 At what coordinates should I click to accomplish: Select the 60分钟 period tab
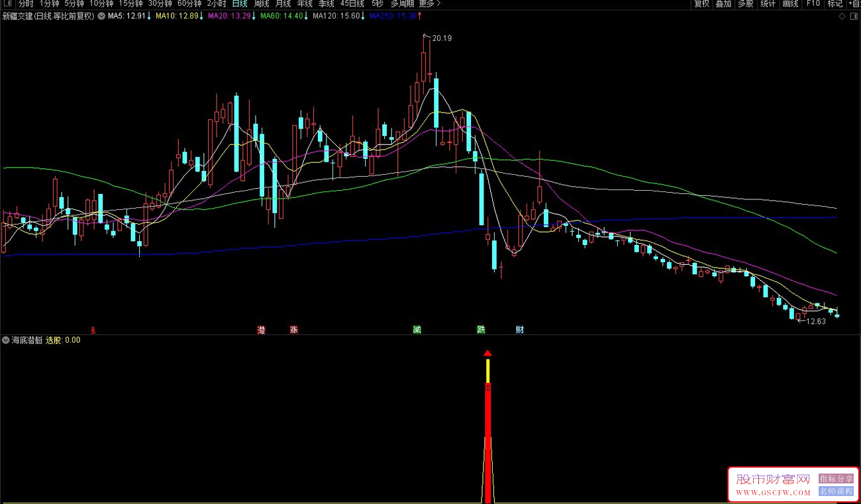pos(189,4)
